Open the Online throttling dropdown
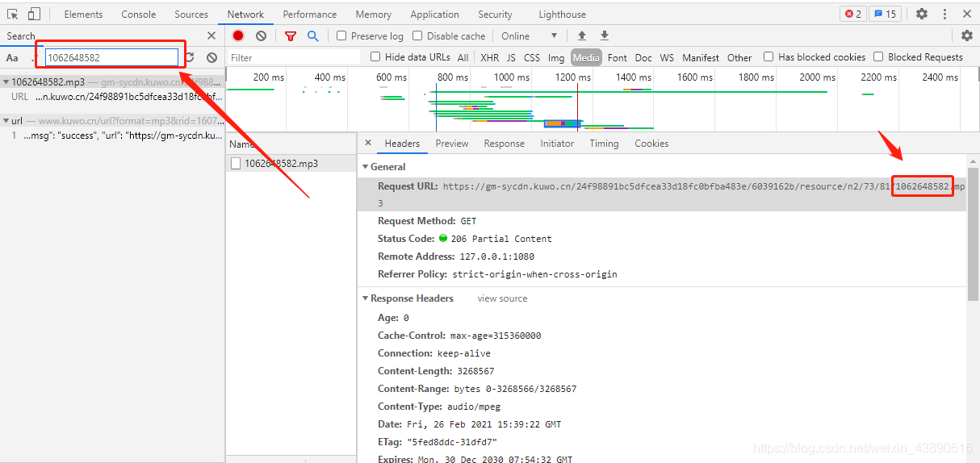The image size is (980, 463). coord(530,35)
